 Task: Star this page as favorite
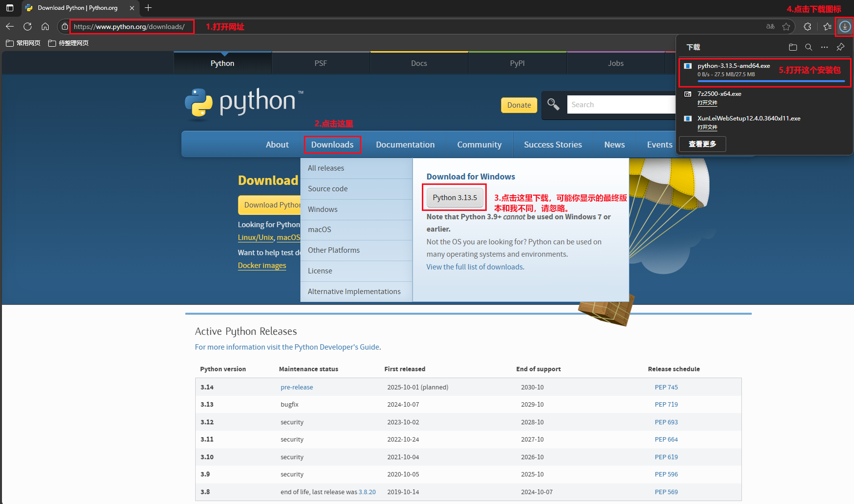pyautogui.click(x=786, y=27)
